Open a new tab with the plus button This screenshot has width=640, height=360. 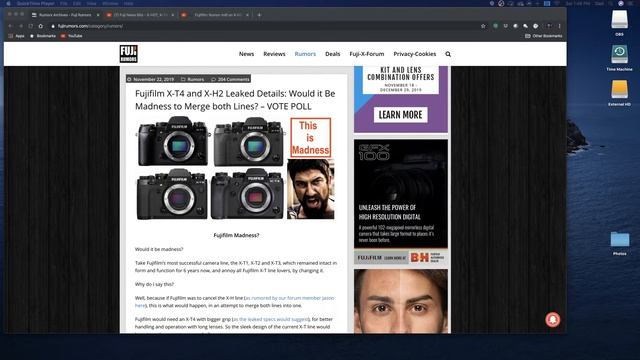(x=259, y=15)
